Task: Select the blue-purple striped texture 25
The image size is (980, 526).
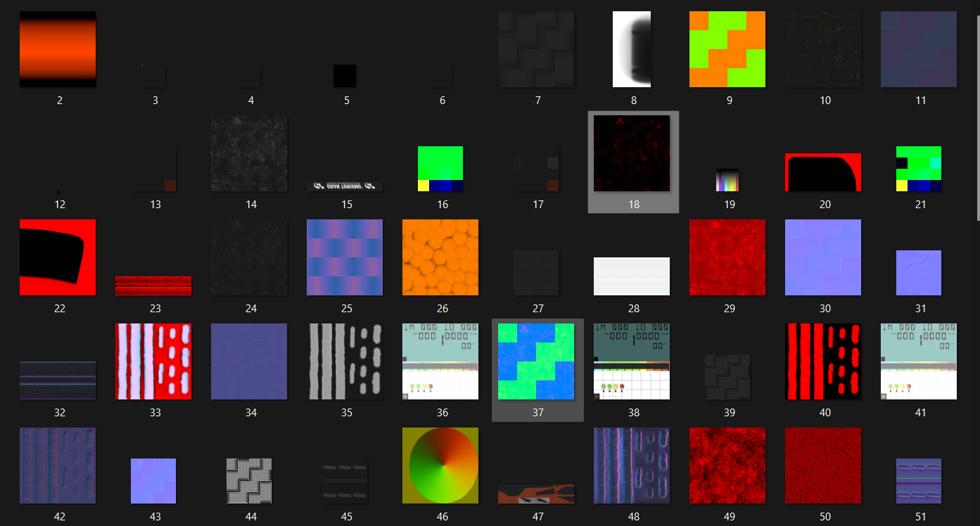Action: point(345,257)
